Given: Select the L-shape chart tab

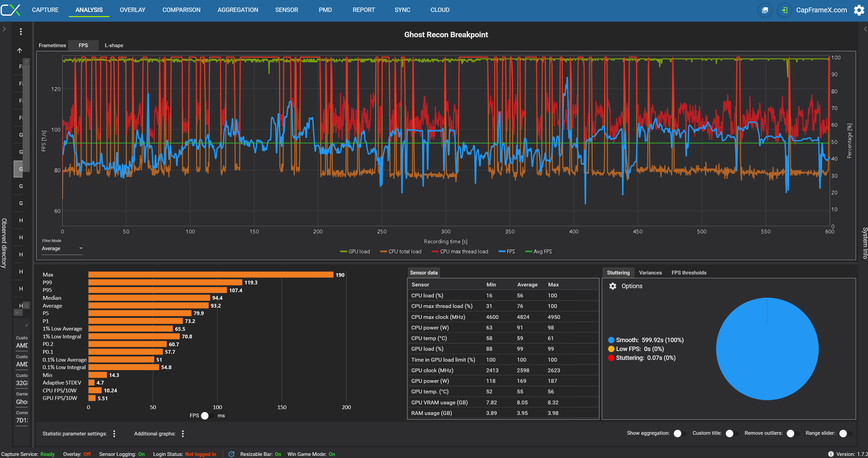Looking at the screenshot, I should click(x=114, y=45).
